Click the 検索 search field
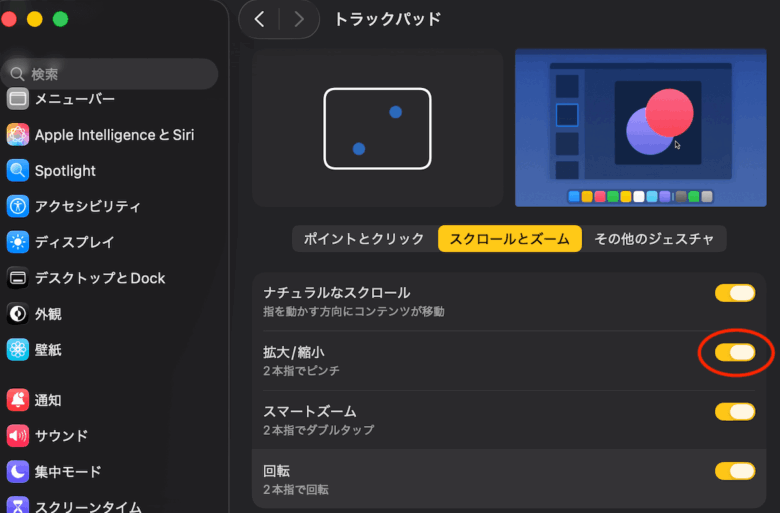The height and width of the screenshot is (513, 780). pos(110,74)
